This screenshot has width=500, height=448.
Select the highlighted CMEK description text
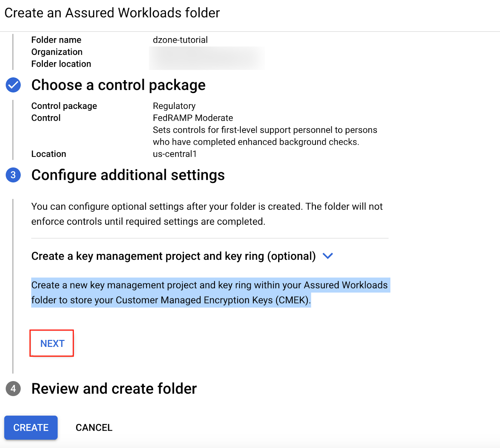tap(209, 293)
